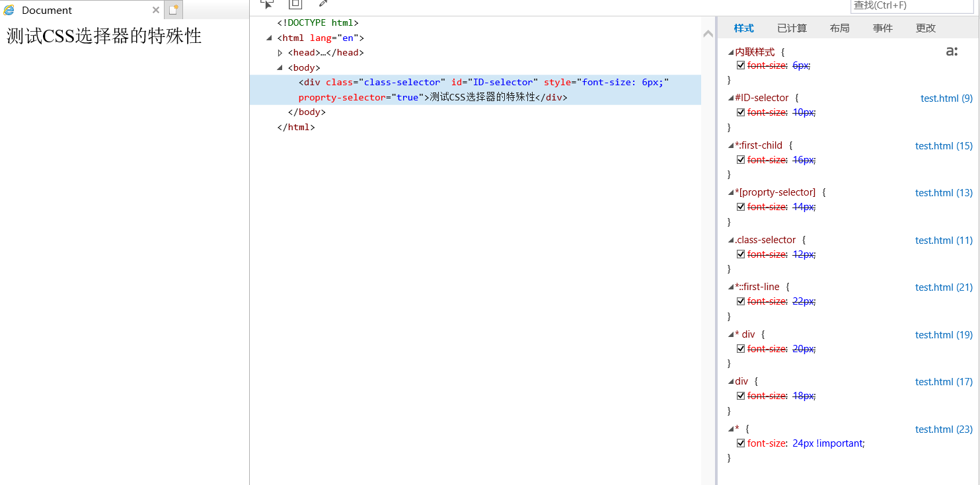
Task: Pick the color picker eyedropper tool
Action: point(323,3)
